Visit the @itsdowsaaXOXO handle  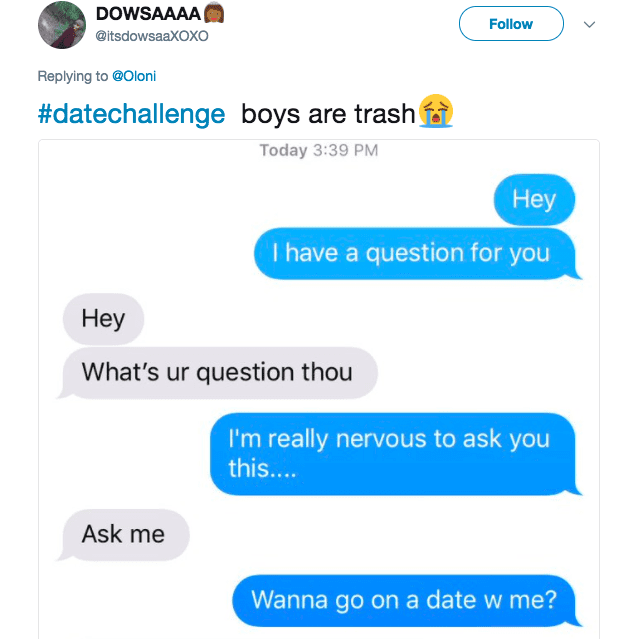pos(152,36)
